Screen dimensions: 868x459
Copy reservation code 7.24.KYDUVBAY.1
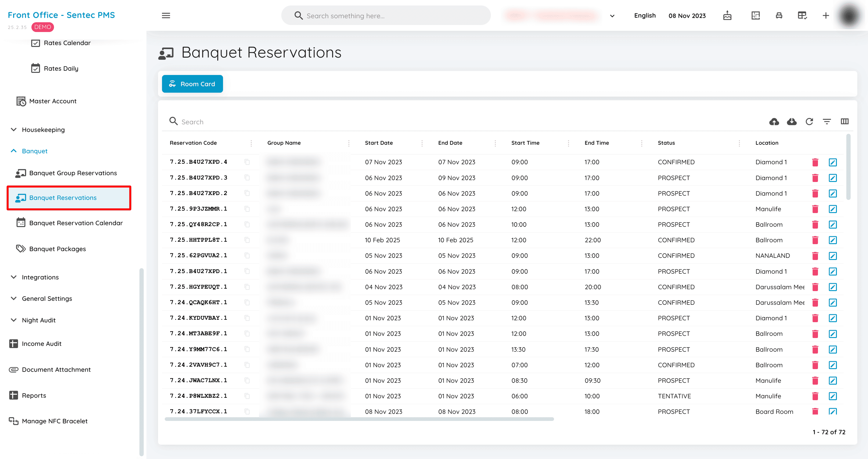(247, 318)
